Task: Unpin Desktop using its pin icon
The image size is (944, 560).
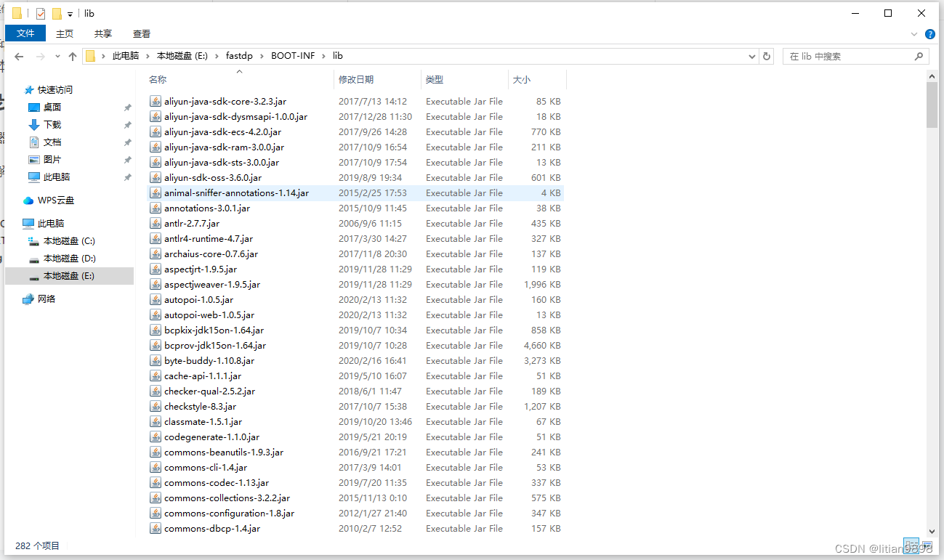Action: point(128,107)
